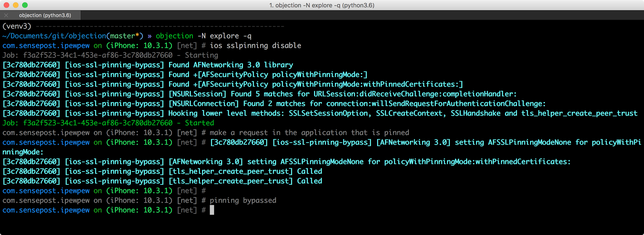Click the line ending with '- Started'
This screenshot has height=235, width=644.
[108, 123]
